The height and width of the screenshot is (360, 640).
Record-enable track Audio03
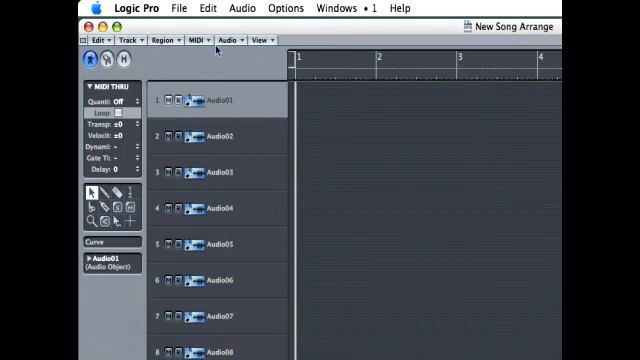pyautogui.click(x=178, y=172)
